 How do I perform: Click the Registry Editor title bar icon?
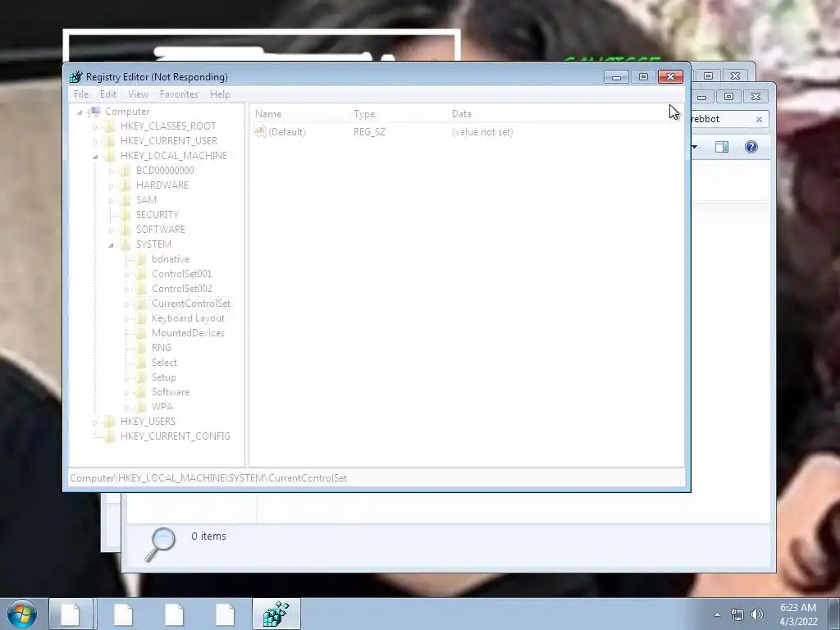pos(76,76)
